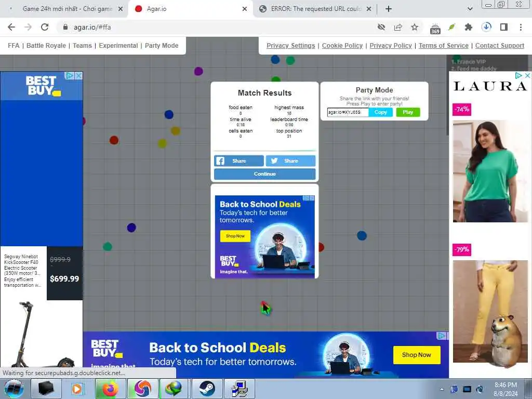The width and height of the screenshot is (532, 399).
Task: Open Privacy Policy link
Action: click(x=391, y=46)
